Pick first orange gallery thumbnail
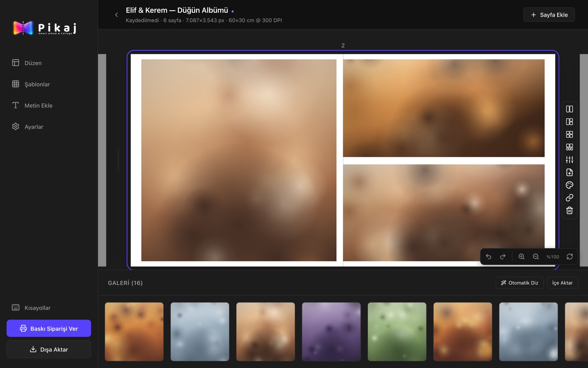Image resolution: width=588 pixels, height=368 pixels. pos(134,332)
